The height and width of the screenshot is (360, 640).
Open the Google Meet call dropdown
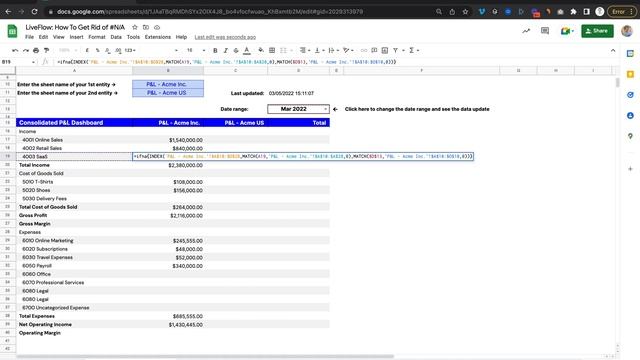click(x=567, y=31)
